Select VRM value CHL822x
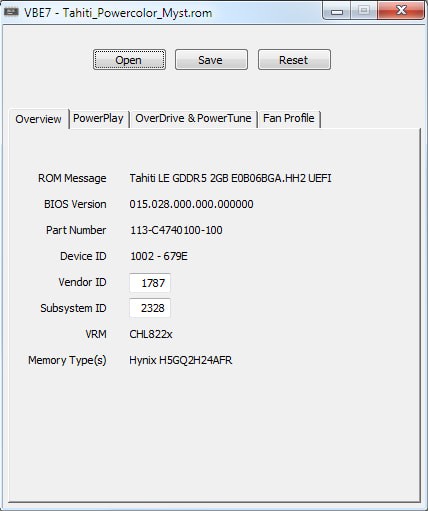428x511 pixels. 151,334
